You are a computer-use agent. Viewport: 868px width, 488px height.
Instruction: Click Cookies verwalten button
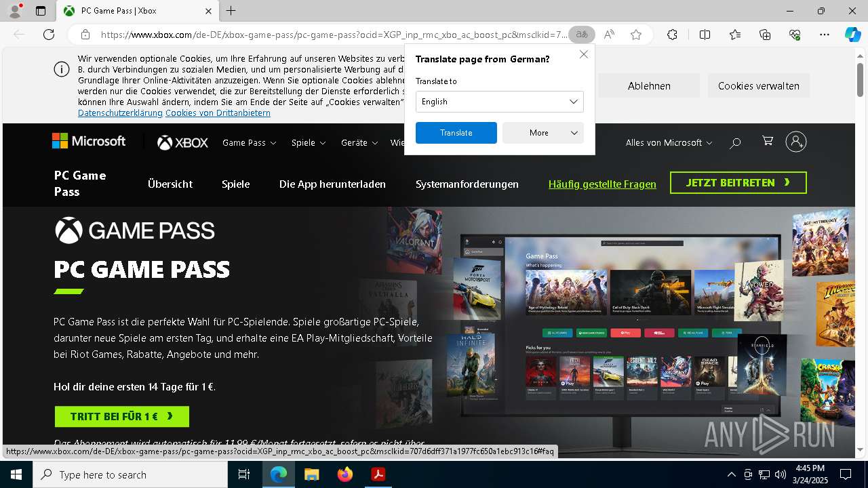759,86
